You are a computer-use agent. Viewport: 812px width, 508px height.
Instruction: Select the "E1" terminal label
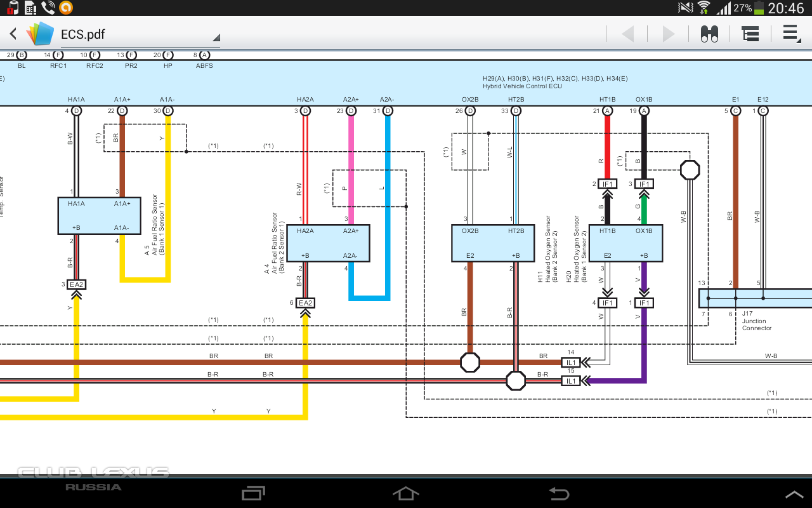tap(735, 100)
